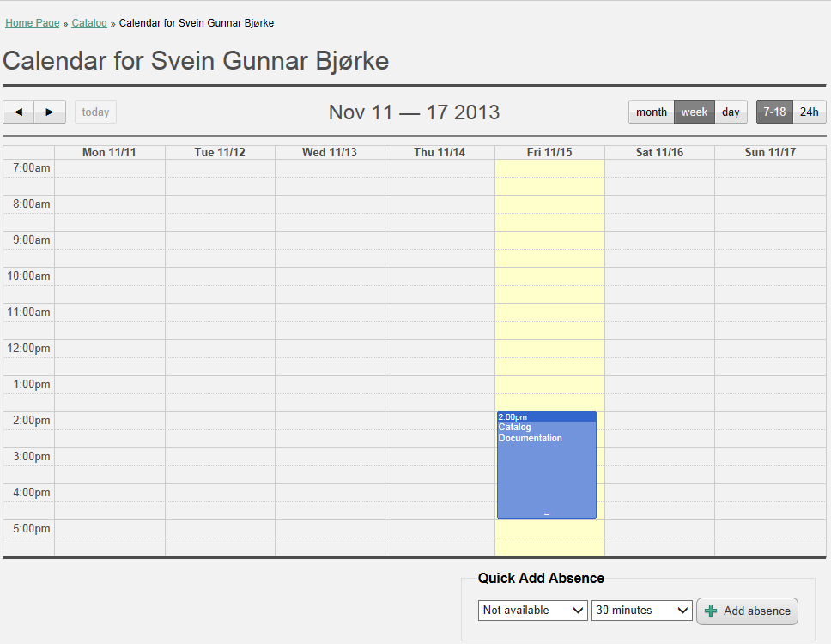The image size is (831, 644).
Task: Click the green plus Add absence icon
Action: coord(711,611)
